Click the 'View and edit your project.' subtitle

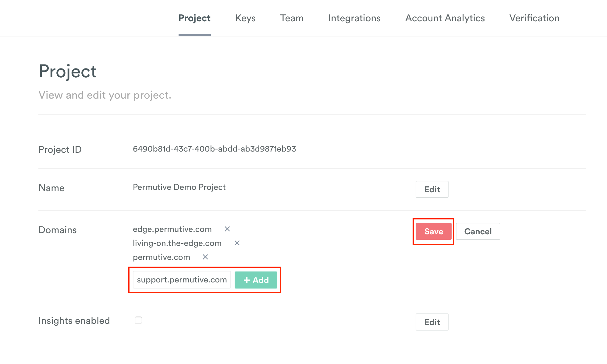(x=105, y=95)
